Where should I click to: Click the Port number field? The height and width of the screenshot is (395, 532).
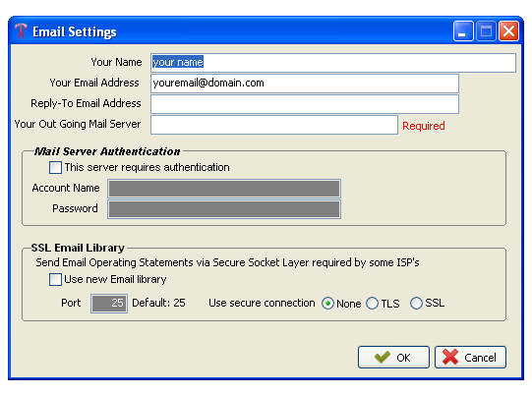point(109,304)
